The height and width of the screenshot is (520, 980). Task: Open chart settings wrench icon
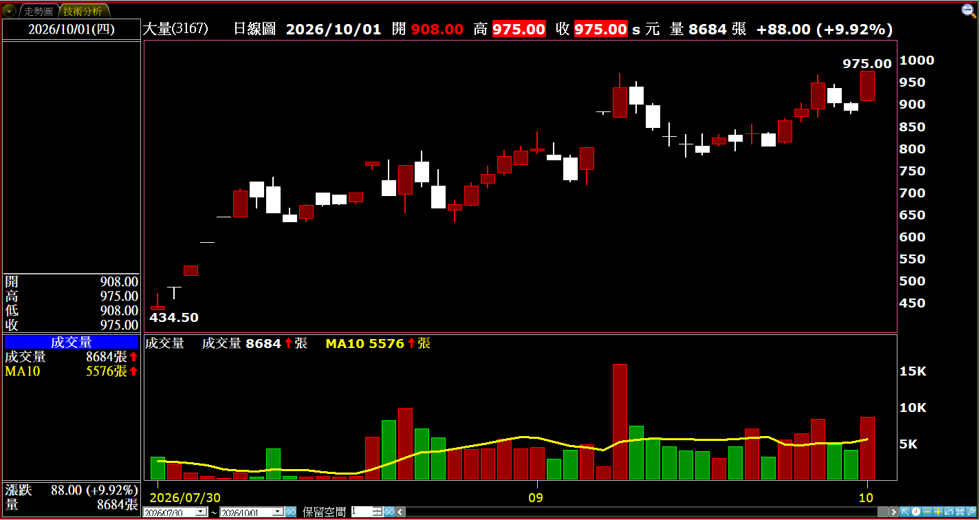point(971,512)
